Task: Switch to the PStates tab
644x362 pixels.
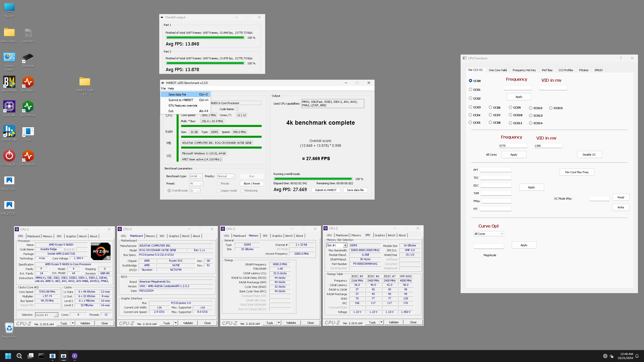Action: tap(584, 70)
